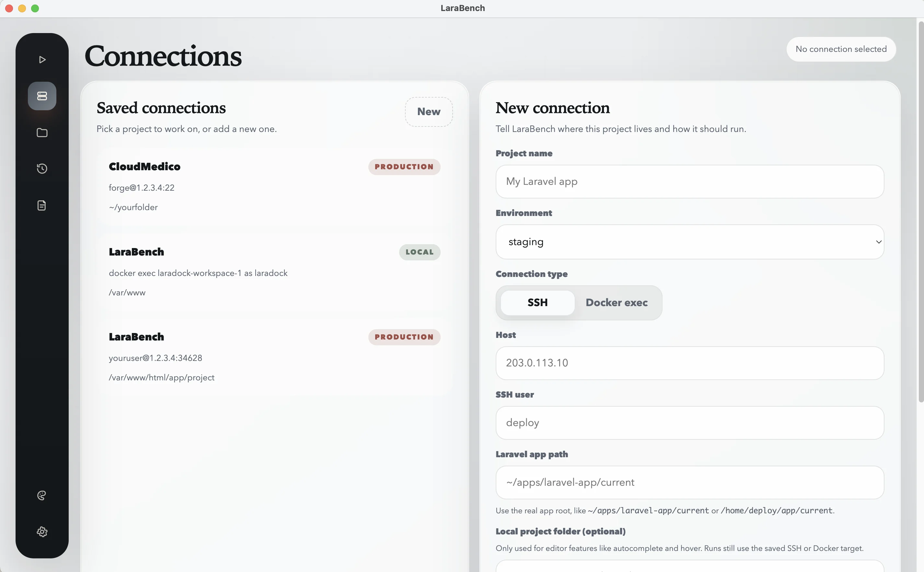Click the ~/yourfolder path text
This screenshot has width=924, height=572.
(133, 207)
